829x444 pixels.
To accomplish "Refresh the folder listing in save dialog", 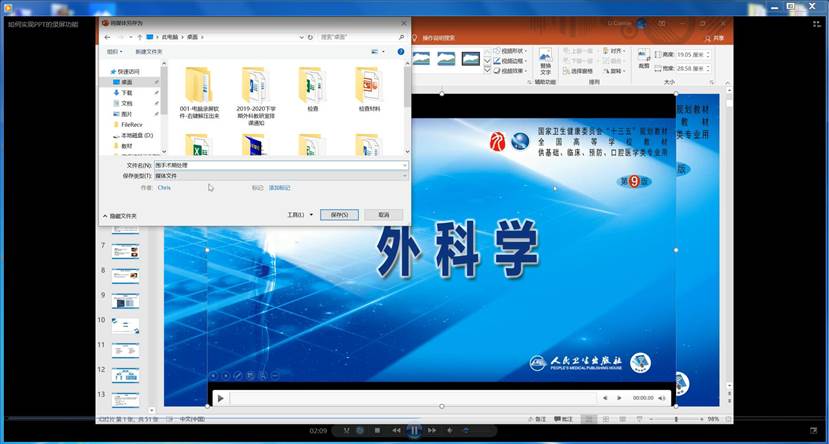I will [x=310, y=38].
